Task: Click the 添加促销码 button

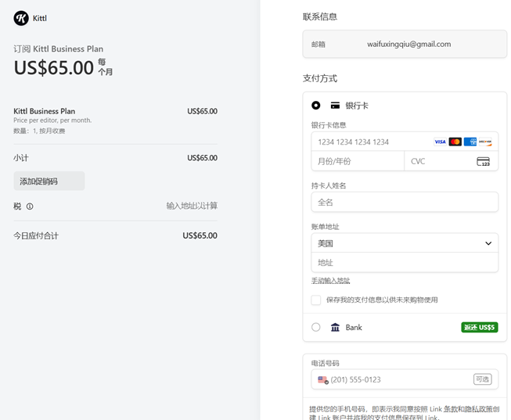Action: [49, 181]
